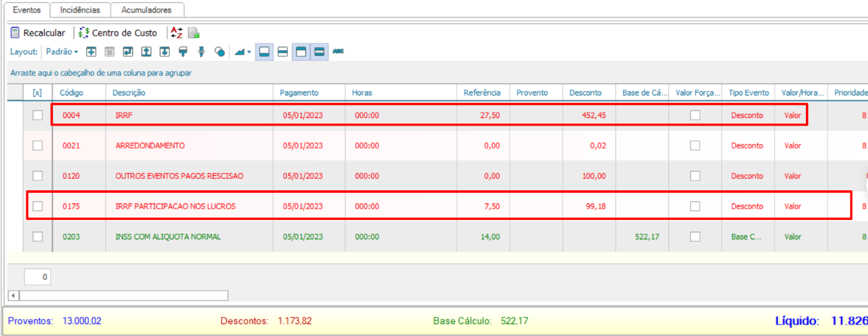The height and width of the screenshot is (336, 868).
Task: Click the Descrição column header
Action: [188, 92]
